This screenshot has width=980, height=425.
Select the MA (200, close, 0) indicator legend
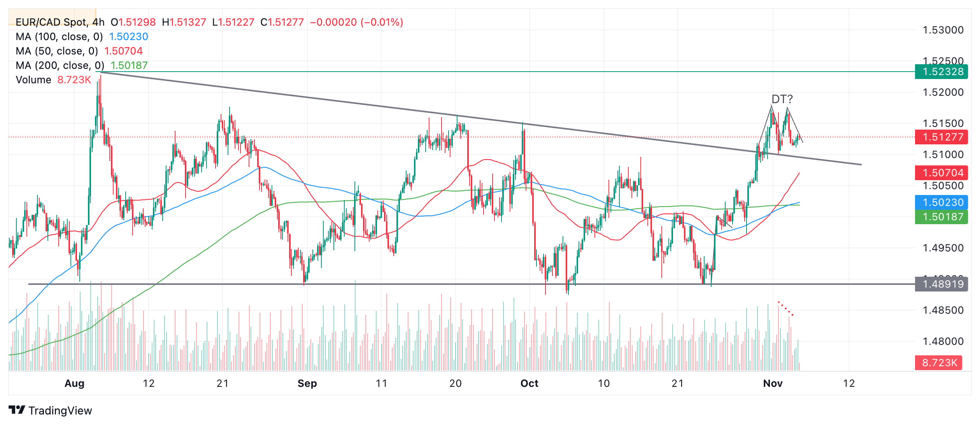pos(82,65)
